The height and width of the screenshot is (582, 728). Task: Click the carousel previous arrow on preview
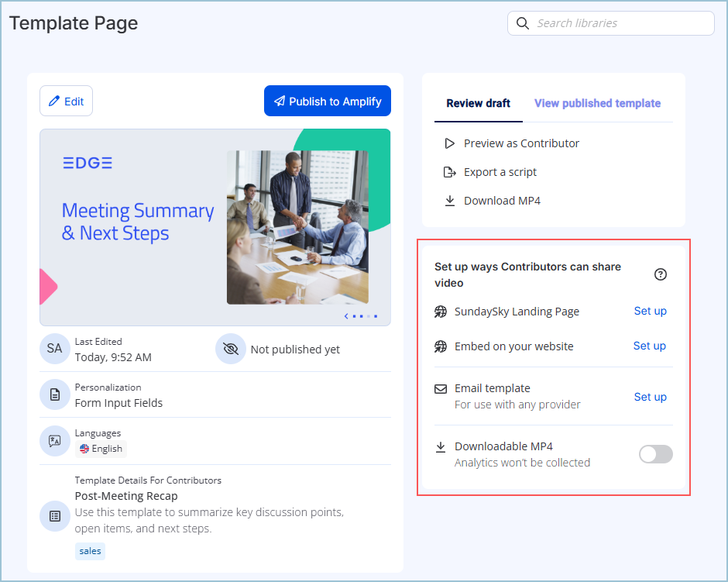(346, 316)
